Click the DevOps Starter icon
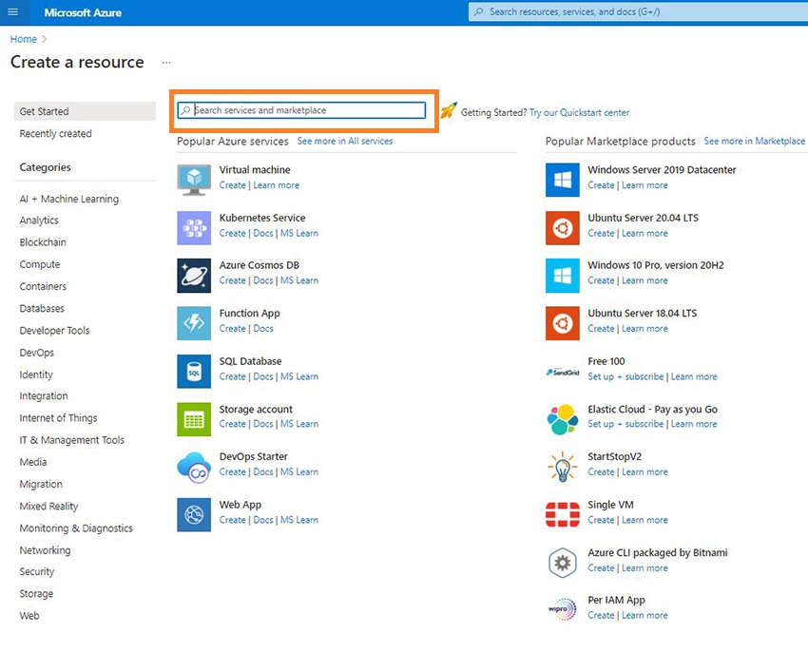The image size is (808, 672). pyautogui.click(x=194, y=467)
